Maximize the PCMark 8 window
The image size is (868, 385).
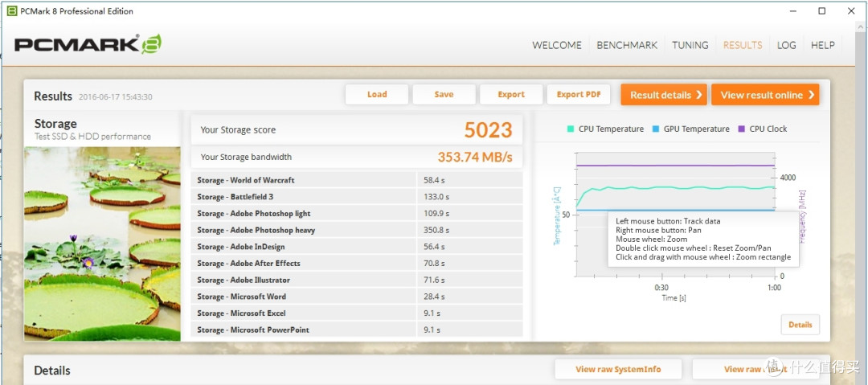[x=822, y=10]
